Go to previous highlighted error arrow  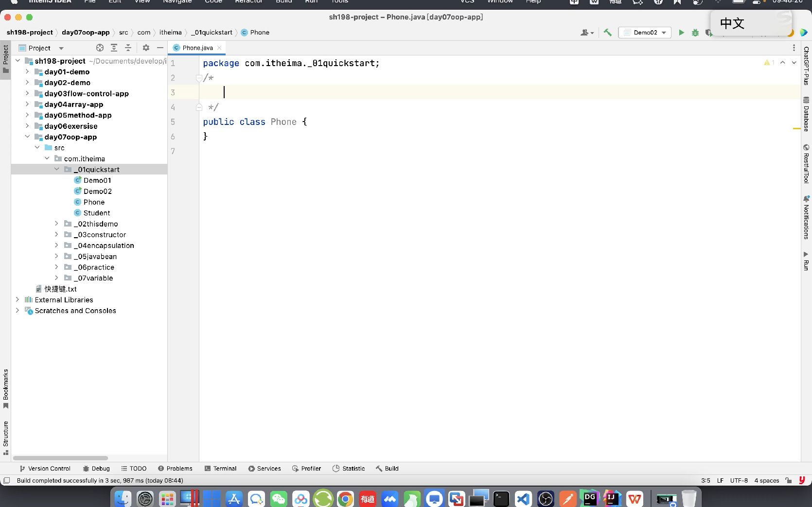782,63
